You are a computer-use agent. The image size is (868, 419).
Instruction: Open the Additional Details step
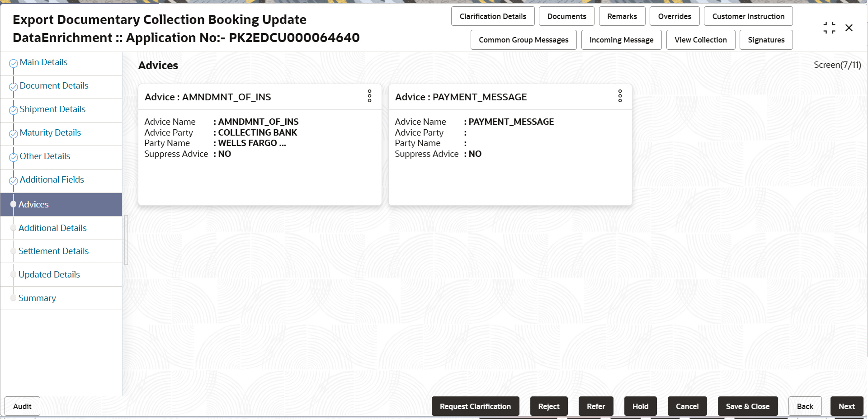click(52, 228)
